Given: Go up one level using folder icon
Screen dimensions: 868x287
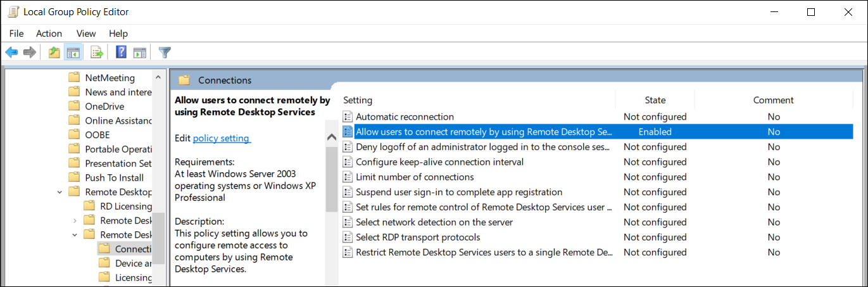Looking at the screenshot, I should coord(54,53).
